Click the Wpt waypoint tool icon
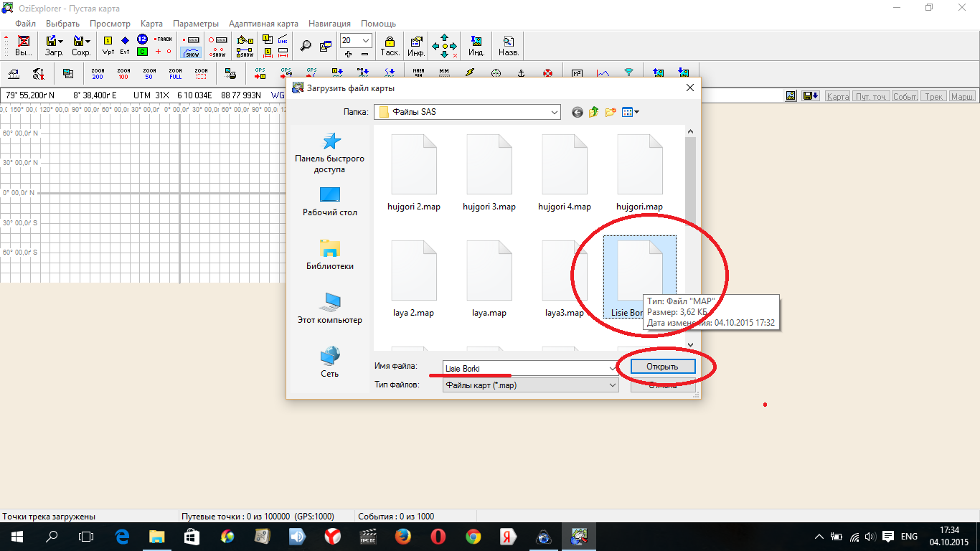The image size is (980, 551). click(x=108, y=45)
